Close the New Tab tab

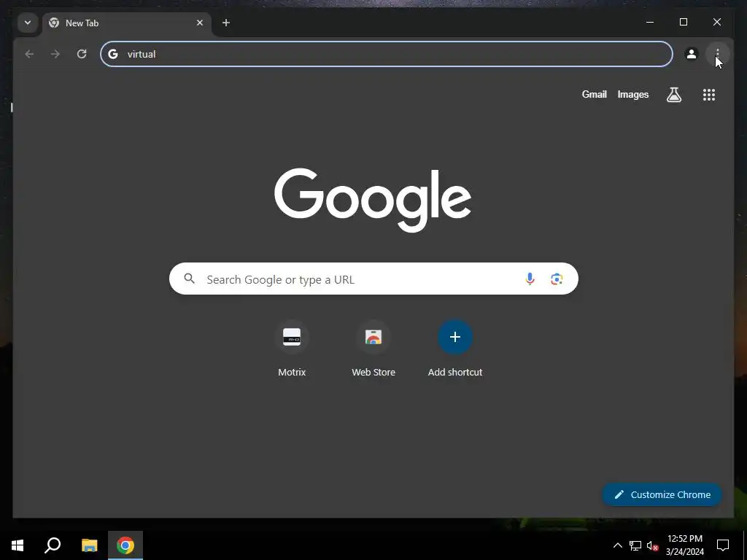click(x=200, y=23)
